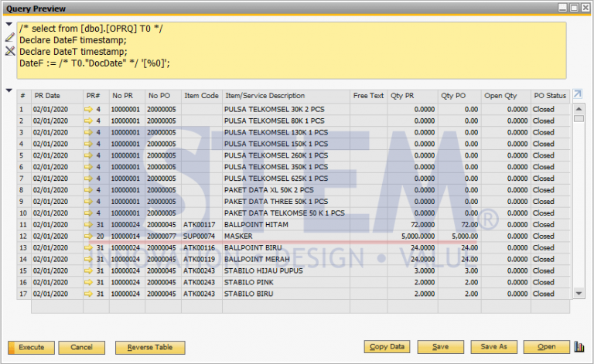
Task: Select the cell 'BALLPOINT HITAM'
Action: [x=286, y=225]
